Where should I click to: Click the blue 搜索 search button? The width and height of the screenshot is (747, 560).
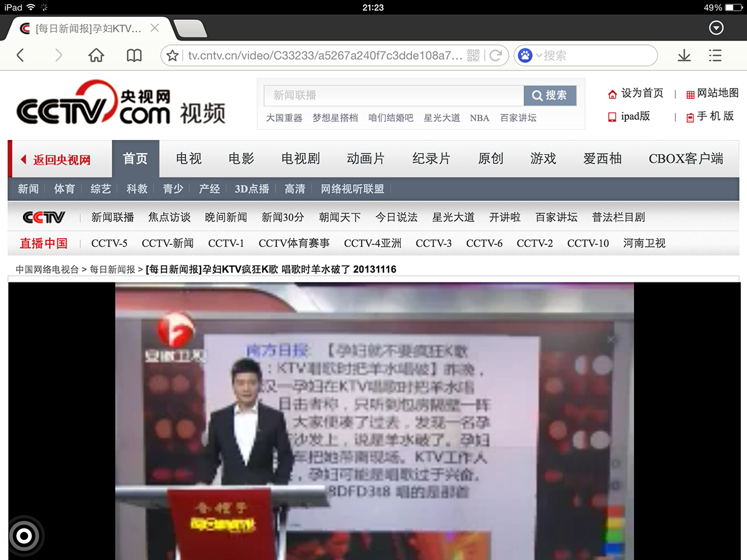click(x=550, y=95)
